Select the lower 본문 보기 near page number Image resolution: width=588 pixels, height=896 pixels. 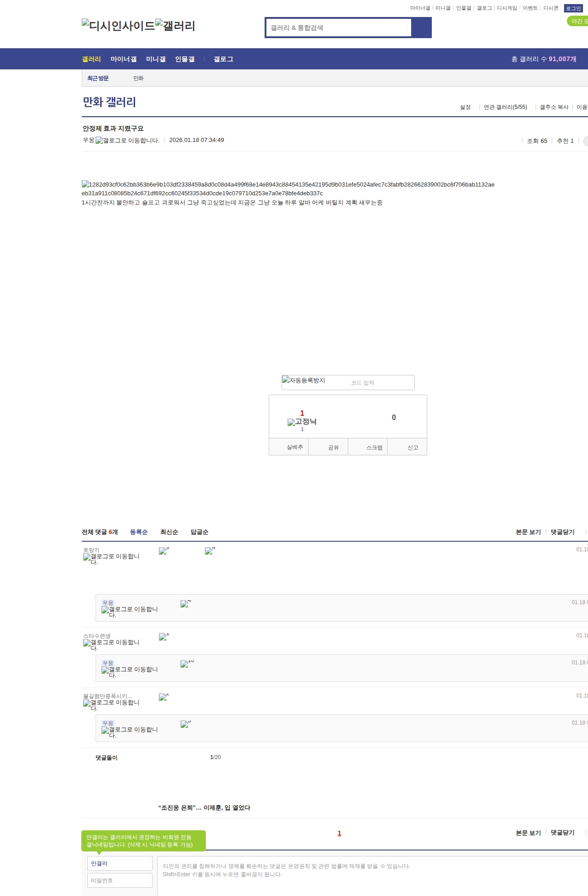click(x=528, y=833)
